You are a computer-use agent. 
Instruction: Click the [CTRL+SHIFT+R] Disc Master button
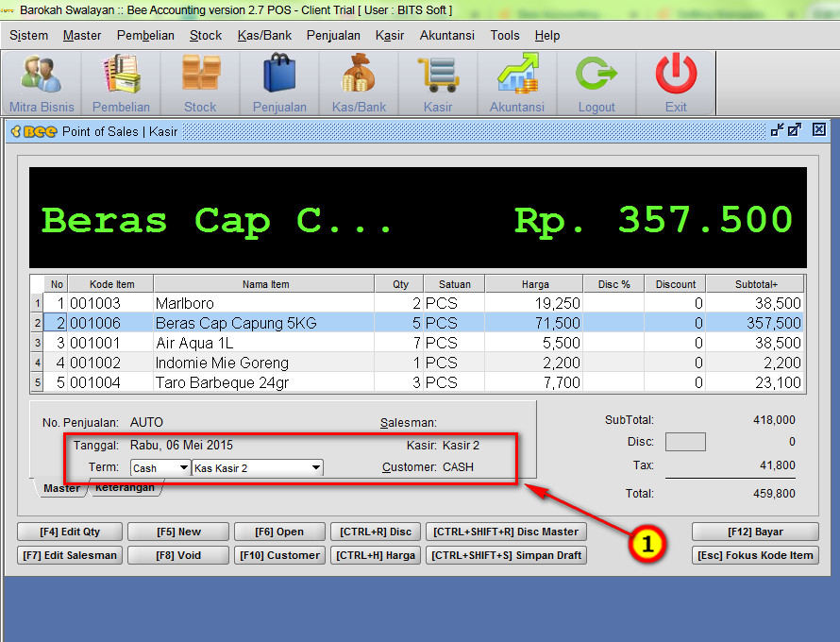(x=506, y=532)
